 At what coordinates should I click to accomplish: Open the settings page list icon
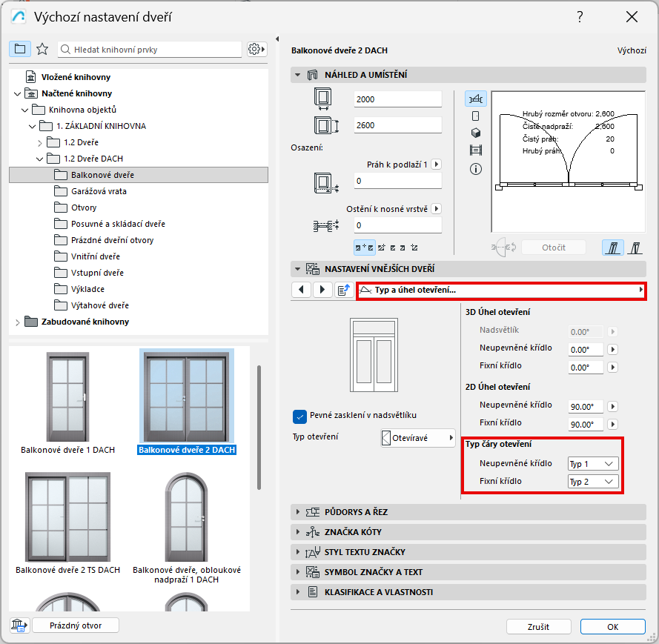pyautogui.click(x=344, y=290)
